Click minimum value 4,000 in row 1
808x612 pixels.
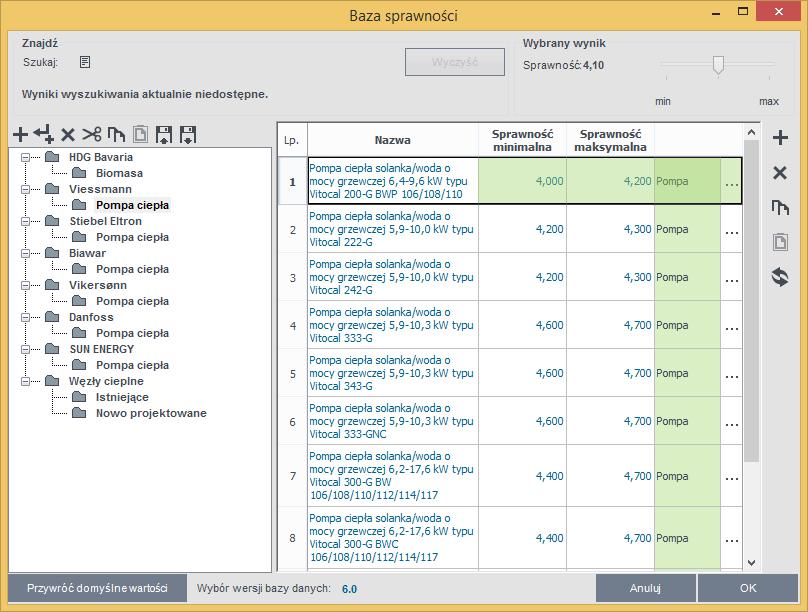(x=522, y=181)
